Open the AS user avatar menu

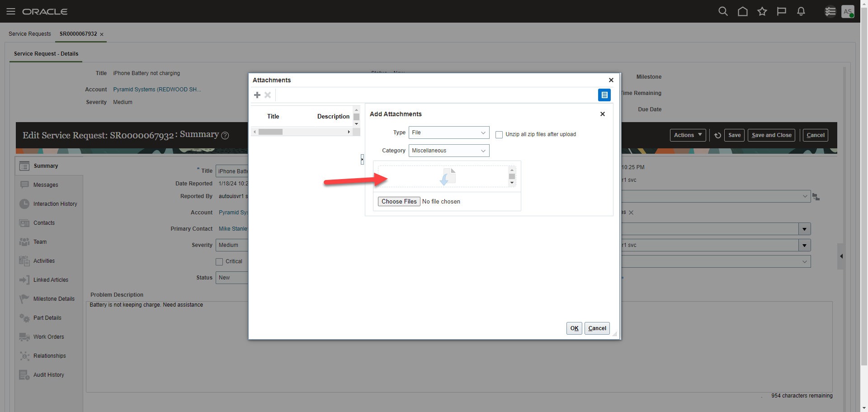(x=848, y=11)
